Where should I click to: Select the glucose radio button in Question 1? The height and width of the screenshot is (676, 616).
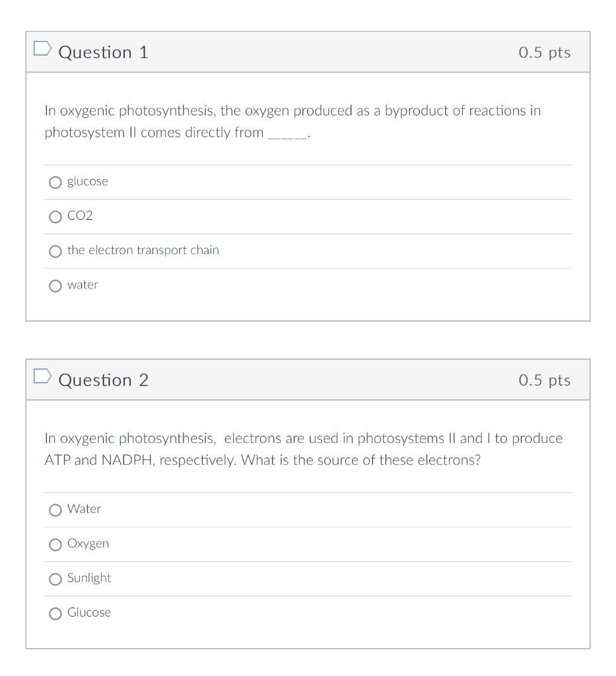coord(55,182)
